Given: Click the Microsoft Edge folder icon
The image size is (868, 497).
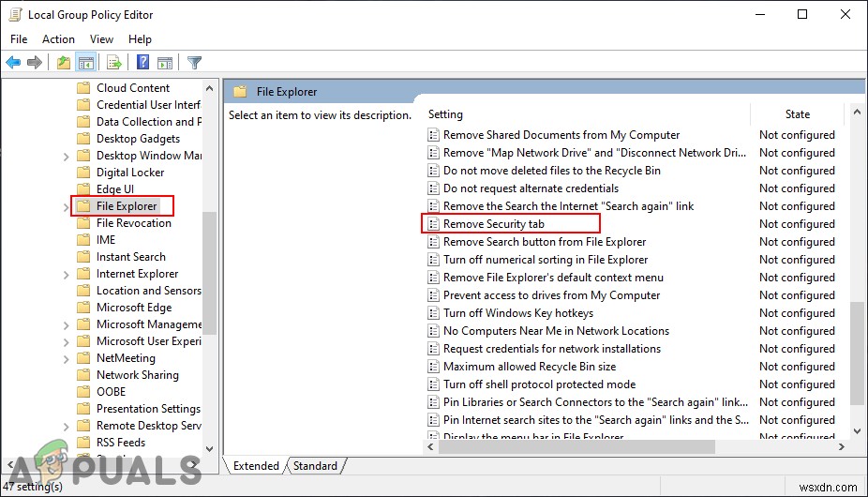Looking at the screenshot, I should (83, 308).
